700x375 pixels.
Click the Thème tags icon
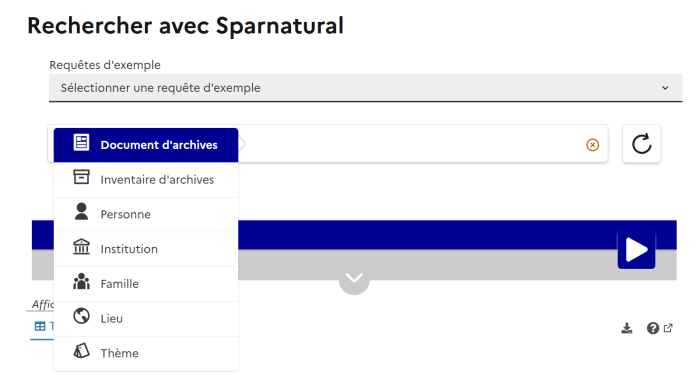tap(81, 351)
